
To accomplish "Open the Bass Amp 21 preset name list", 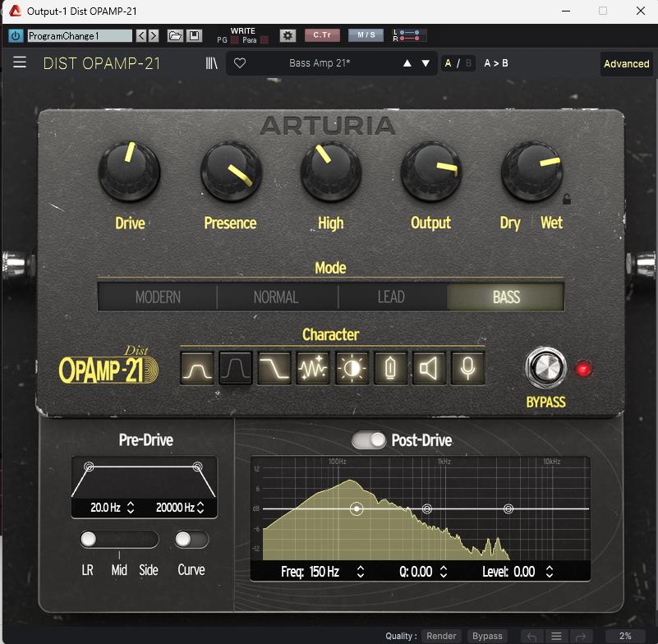I will coord(320,63).
